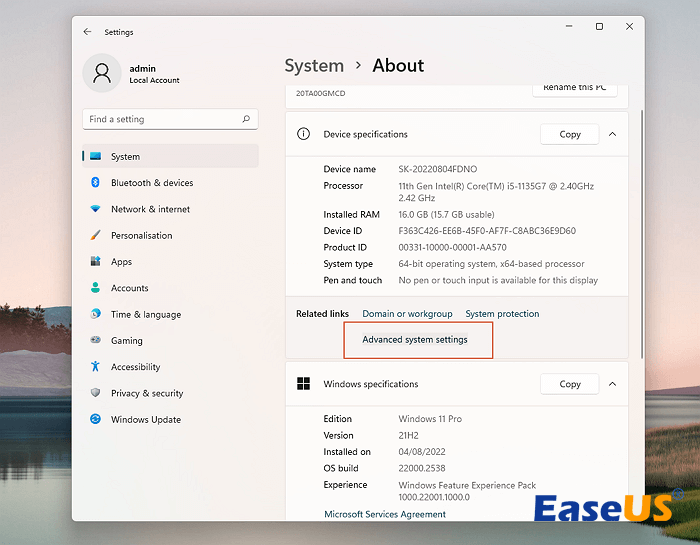
Task: Open Time & language settings
Action: tap(146, 314)
